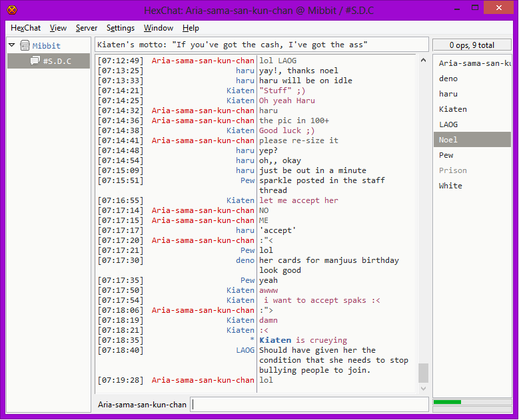Click the #S.D.C channel chat bubble icon
519x420 pixels.
[35, 61]
